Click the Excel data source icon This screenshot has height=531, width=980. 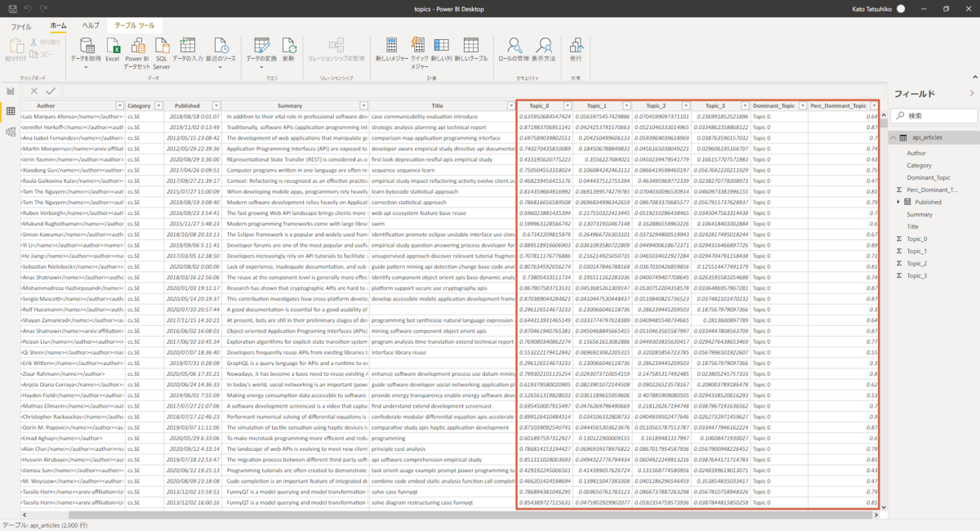(113, 45)
